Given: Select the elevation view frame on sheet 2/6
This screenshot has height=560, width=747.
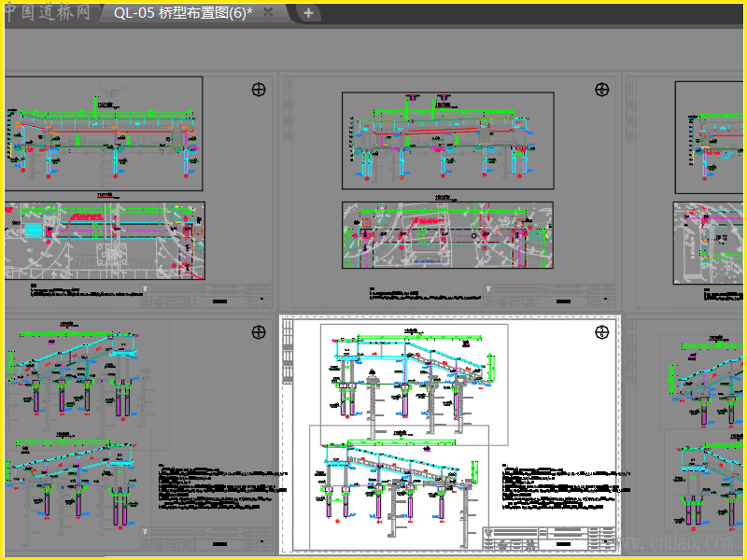Looking at the screenshot, I should pos(448,141).
